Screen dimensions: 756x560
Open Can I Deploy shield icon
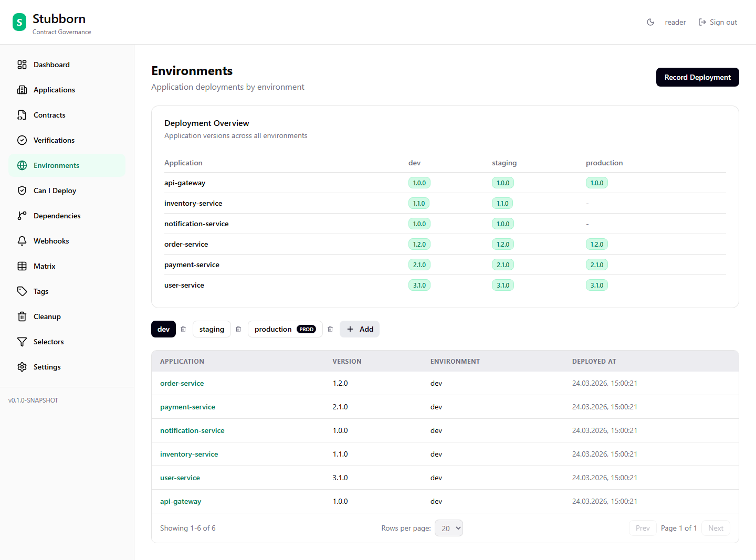[x=22, y=191]
